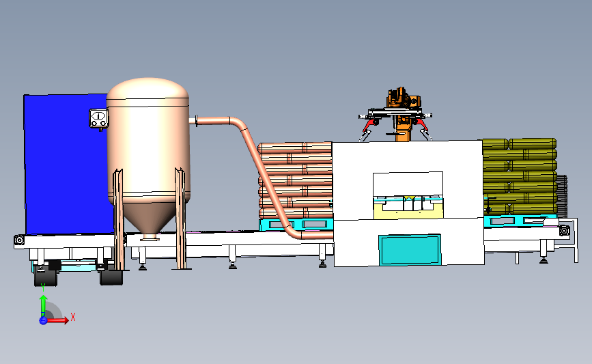Pick the pressure gauge mounted on the tank

[98, 119]
